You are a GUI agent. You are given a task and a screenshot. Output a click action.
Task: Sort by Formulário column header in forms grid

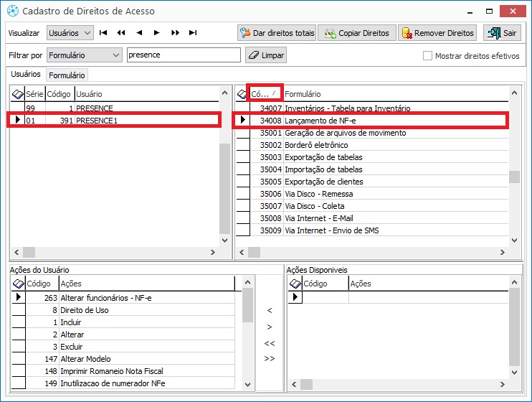click(396, 94)
